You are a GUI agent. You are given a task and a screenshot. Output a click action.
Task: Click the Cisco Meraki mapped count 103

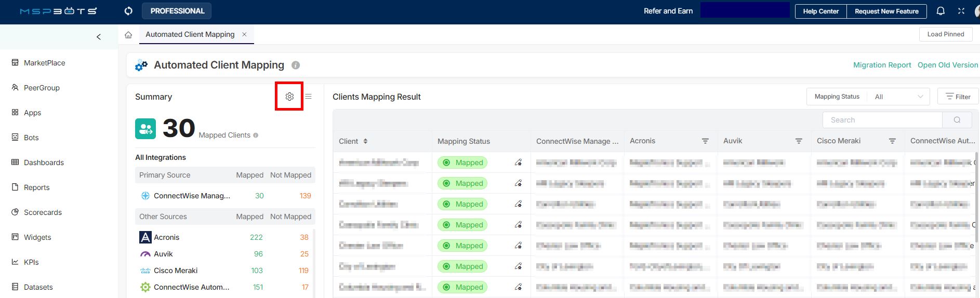point(257,270)
